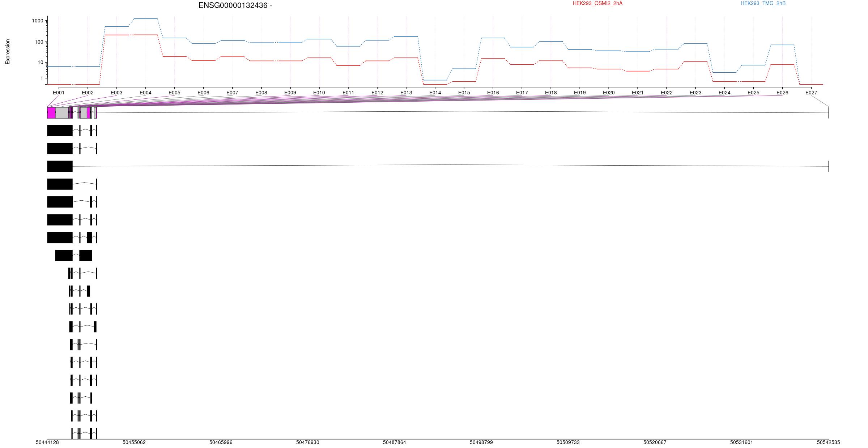Viewport: 868px width, 448px height.
Task: Click exon label E013
Action: (x=406, y=93)
